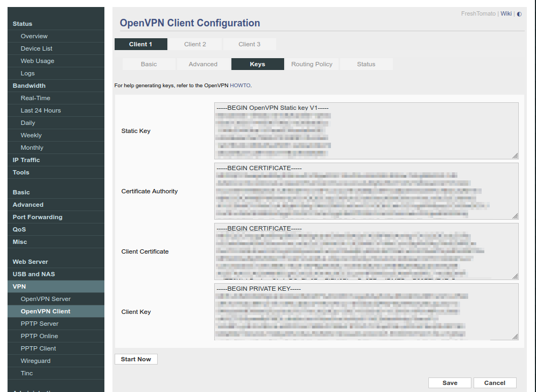Click inside the Certificate Authority text area
This screenshot has height=392, width=536.
coord(366,191)
